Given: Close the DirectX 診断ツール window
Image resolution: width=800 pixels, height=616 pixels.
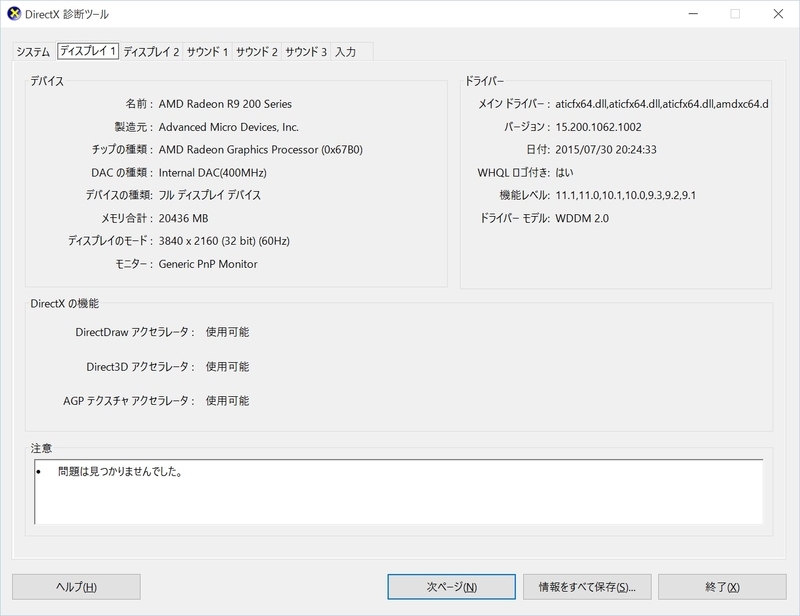Looking at the screenshot, I should coord(778,14).
